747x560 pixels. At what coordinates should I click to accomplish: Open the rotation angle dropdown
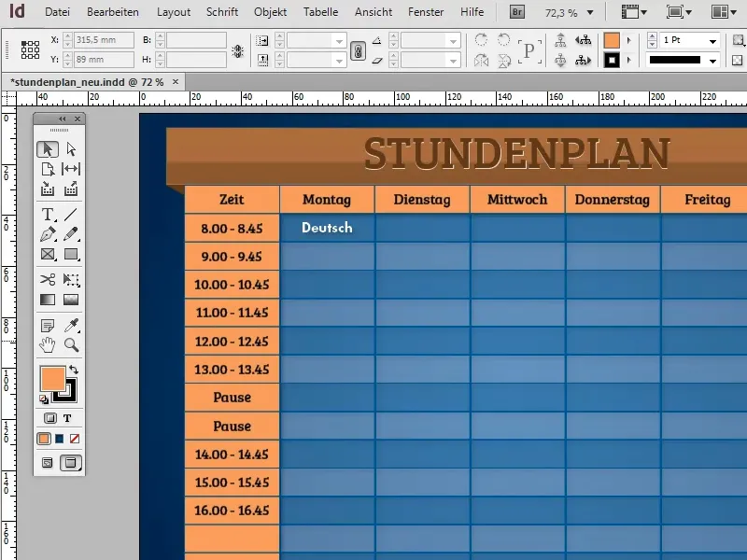pos(454,41)
